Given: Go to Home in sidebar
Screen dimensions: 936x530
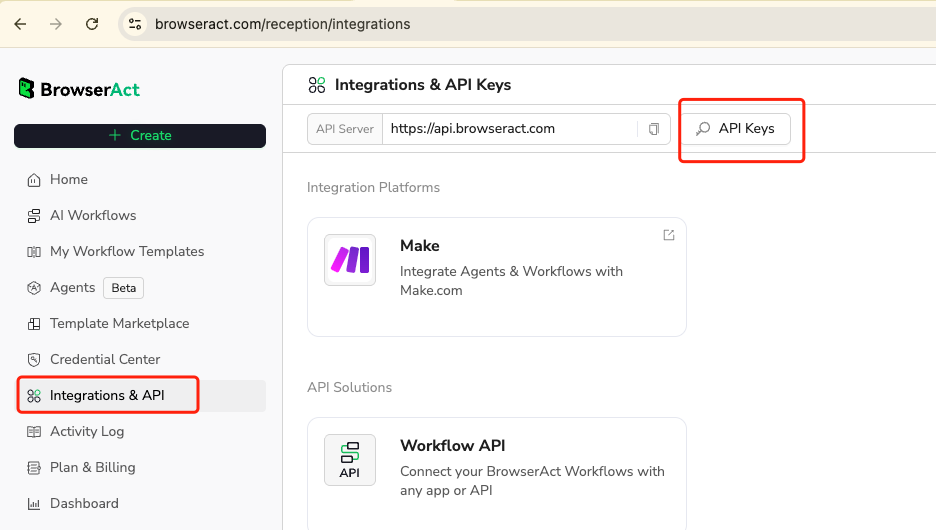Looking at the screenshot, I should 69,180.
